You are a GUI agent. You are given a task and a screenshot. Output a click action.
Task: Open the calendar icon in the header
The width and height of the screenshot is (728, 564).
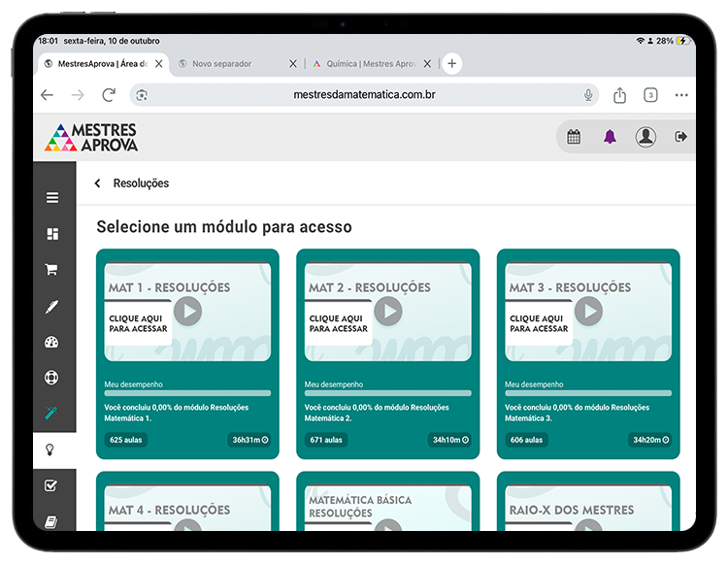coord(574,137)
